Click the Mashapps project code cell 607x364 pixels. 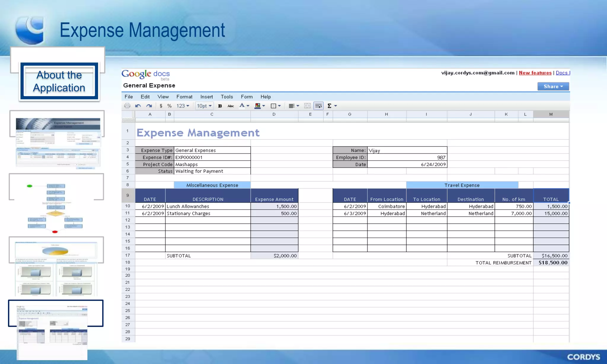212,164
